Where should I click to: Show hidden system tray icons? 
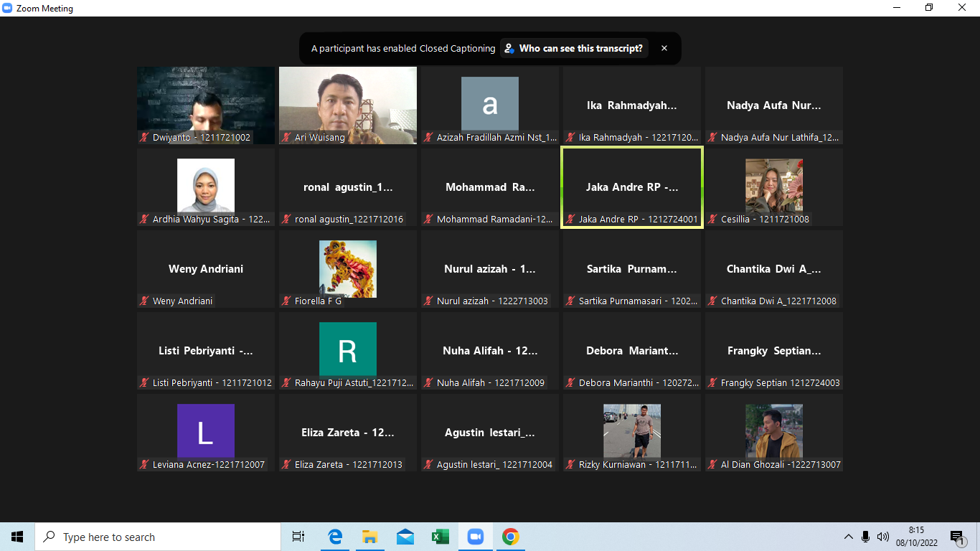pos(848,537)
